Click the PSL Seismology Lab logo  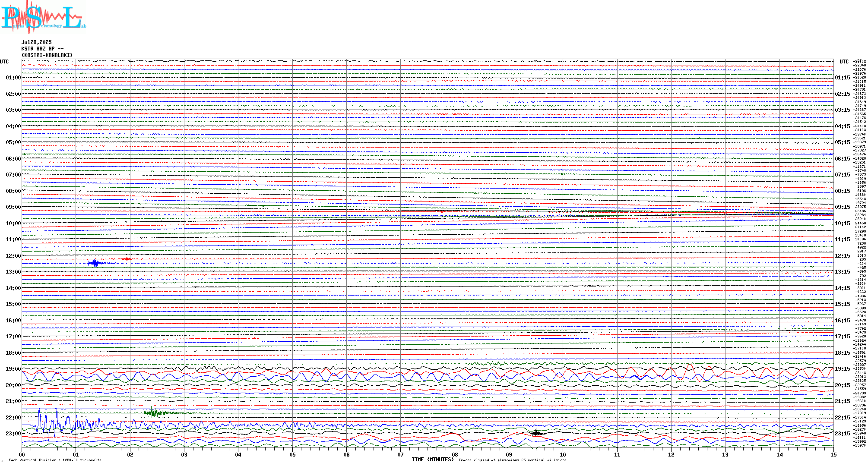tap(43, 17)
